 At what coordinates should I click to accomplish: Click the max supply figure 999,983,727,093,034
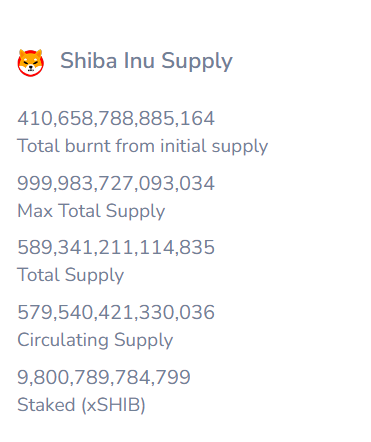[116, 184]
